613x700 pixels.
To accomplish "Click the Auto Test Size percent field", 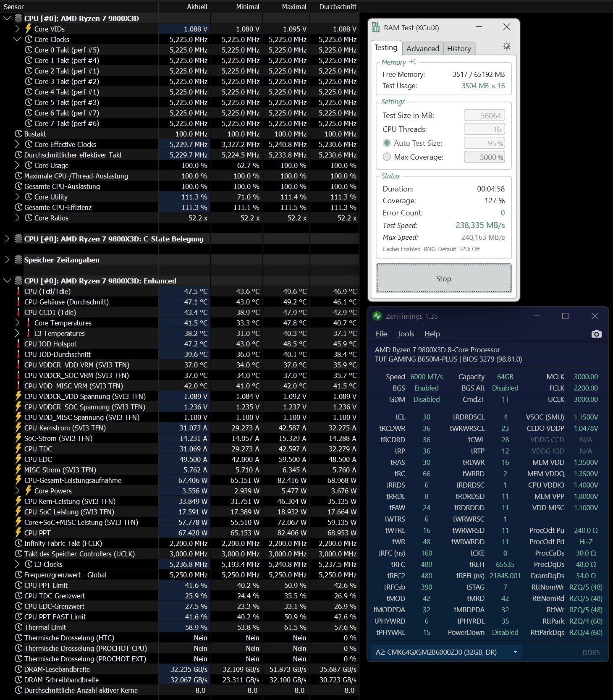I will click(x=485, y=143).
